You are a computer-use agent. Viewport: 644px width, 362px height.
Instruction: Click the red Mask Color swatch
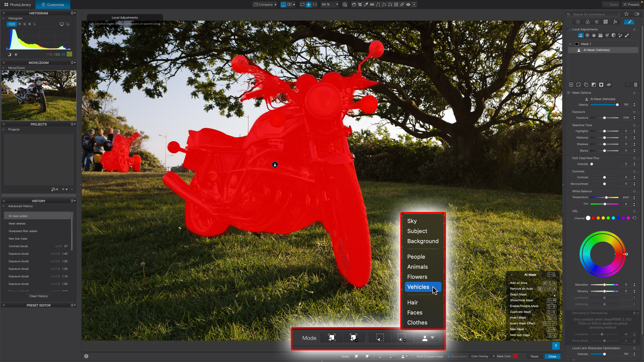(515, 356)
